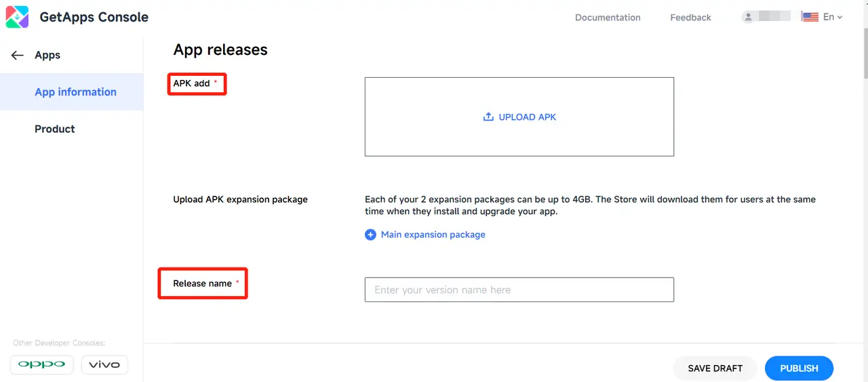Focus the Release name version input field
868x382 pixels.
click(519, 290)
